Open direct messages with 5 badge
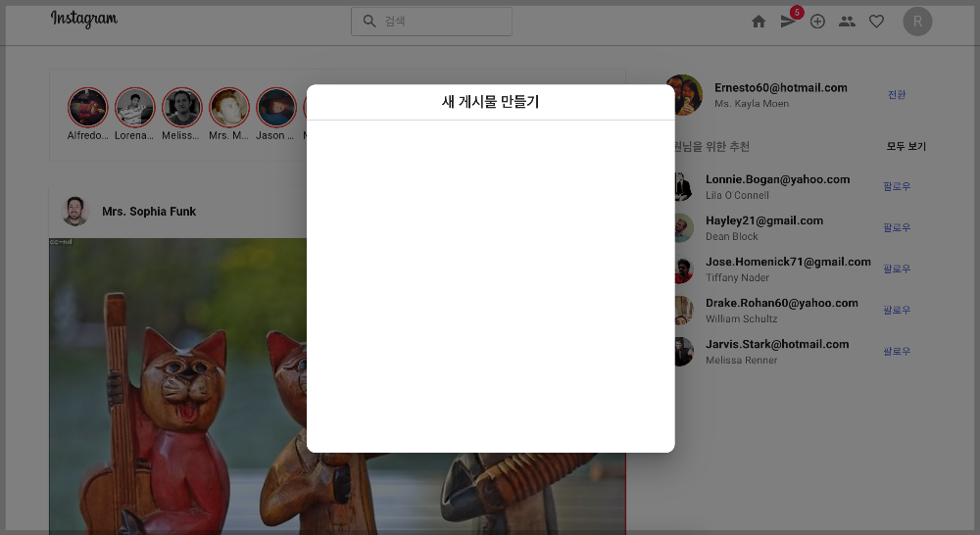Screen dimensions: 980x535 (x=789, y=22)
